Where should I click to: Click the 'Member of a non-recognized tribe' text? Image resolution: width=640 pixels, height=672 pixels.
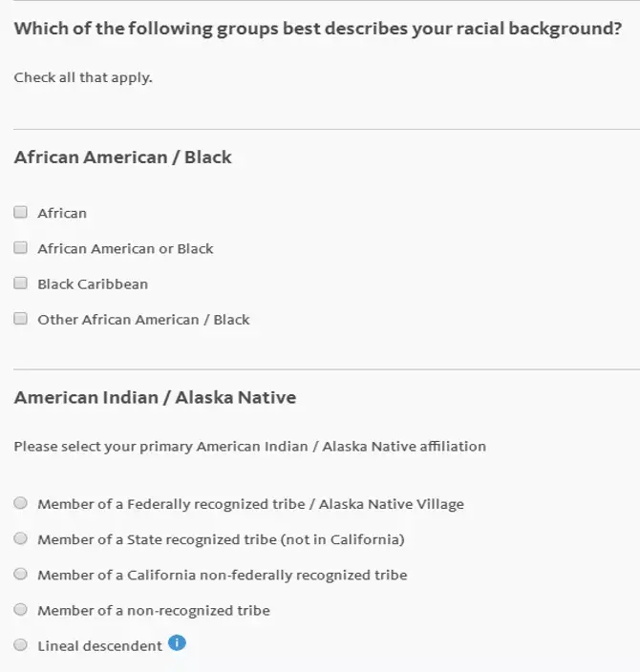coord(154,611)
